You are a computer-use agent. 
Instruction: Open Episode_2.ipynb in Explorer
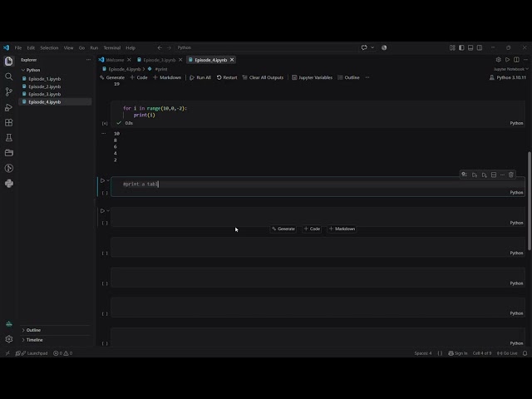click(44, 86)
